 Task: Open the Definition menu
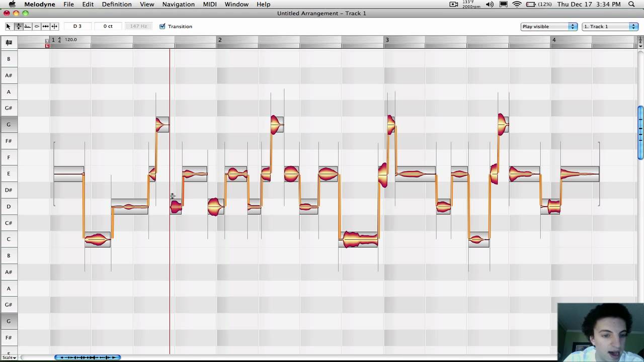coord(117,4)
